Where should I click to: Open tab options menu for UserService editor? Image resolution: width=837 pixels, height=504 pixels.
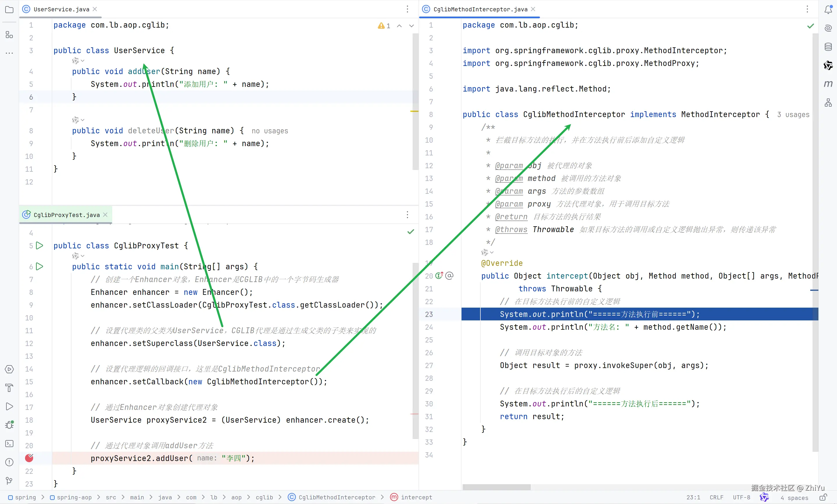pyautogui.click(x=407, y=9)
